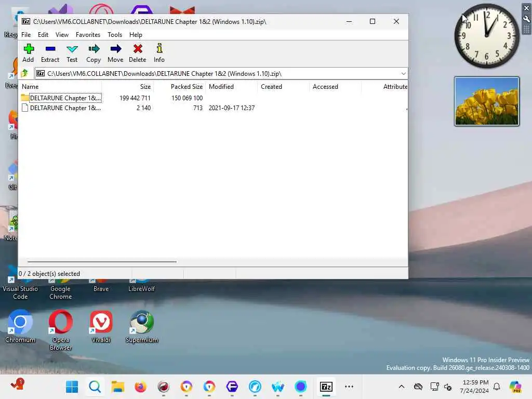This screenshot has height=399, width=532.
Task: Open archive Info
Action: [159, 54]
